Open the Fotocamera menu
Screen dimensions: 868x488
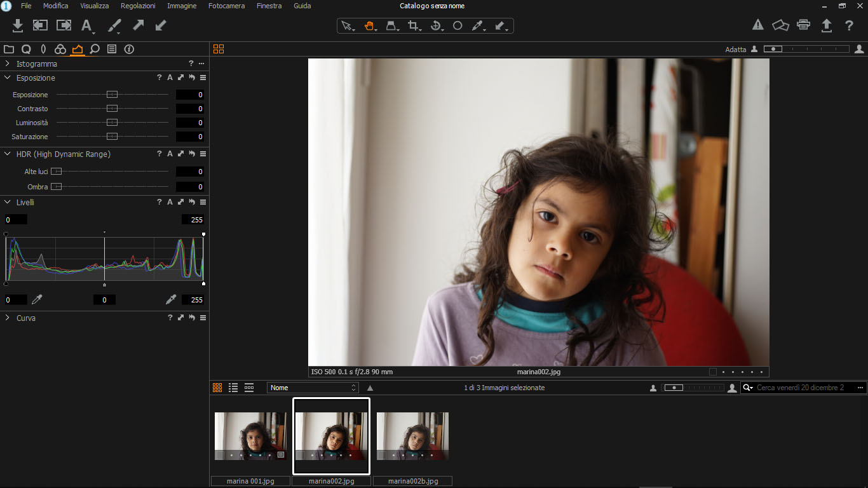point(226,6)
